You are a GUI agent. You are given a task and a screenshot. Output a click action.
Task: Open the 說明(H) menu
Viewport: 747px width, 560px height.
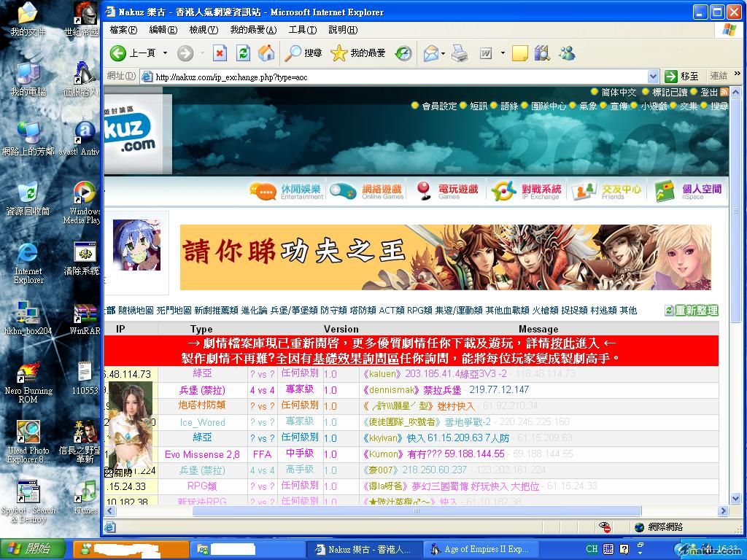pyautogui.click(x=343, y=30)
